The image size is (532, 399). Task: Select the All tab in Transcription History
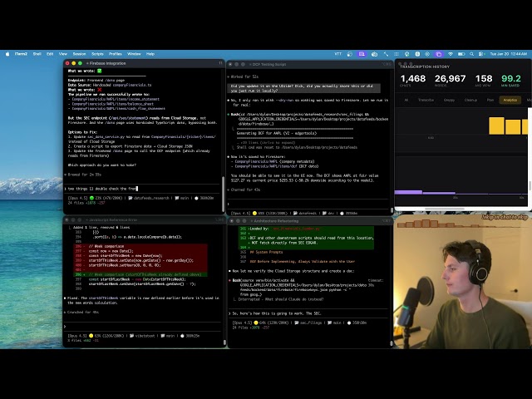pos(406,100)
